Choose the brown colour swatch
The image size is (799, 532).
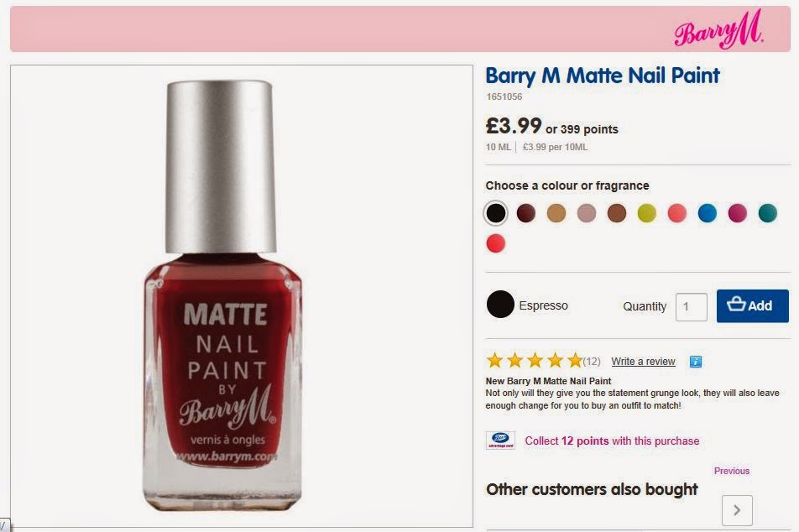(617, 213)
